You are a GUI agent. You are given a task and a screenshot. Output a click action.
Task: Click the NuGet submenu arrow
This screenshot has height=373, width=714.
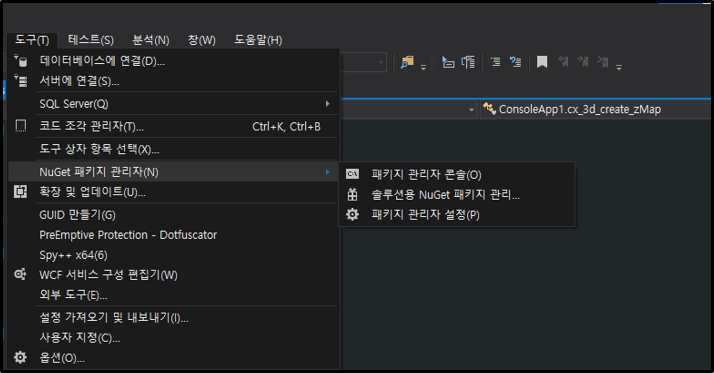tap(327, 172)
